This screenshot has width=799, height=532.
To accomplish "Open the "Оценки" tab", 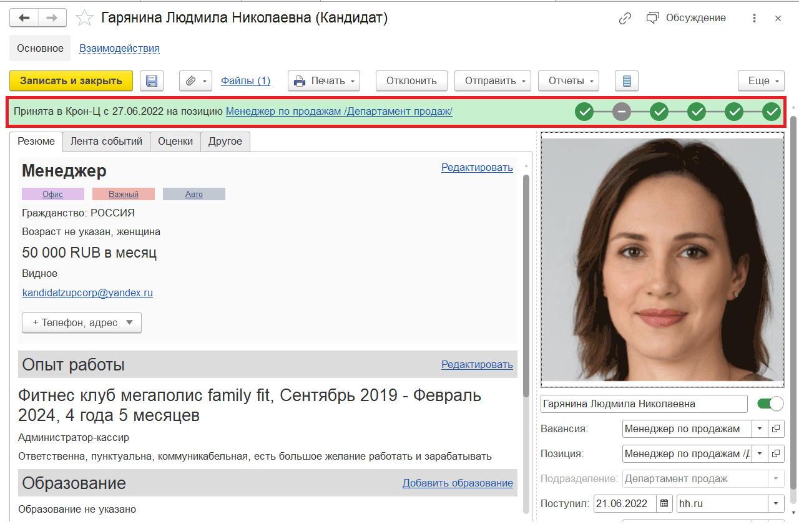I will 175,142.
